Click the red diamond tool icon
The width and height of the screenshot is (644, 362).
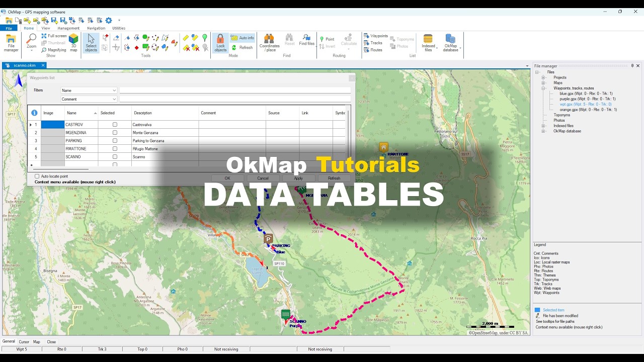(136, 48)
